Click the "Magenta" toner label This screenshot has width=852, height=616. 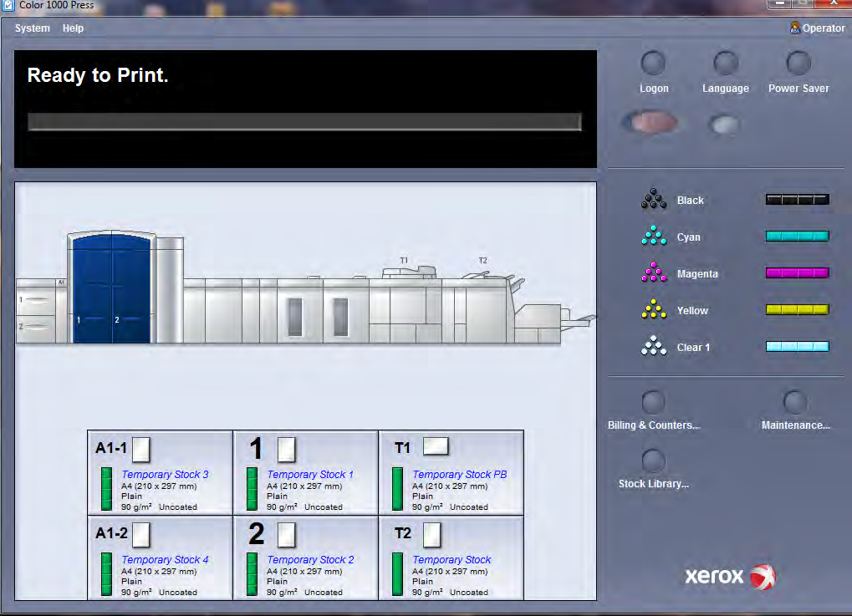(x=697, y=274)
